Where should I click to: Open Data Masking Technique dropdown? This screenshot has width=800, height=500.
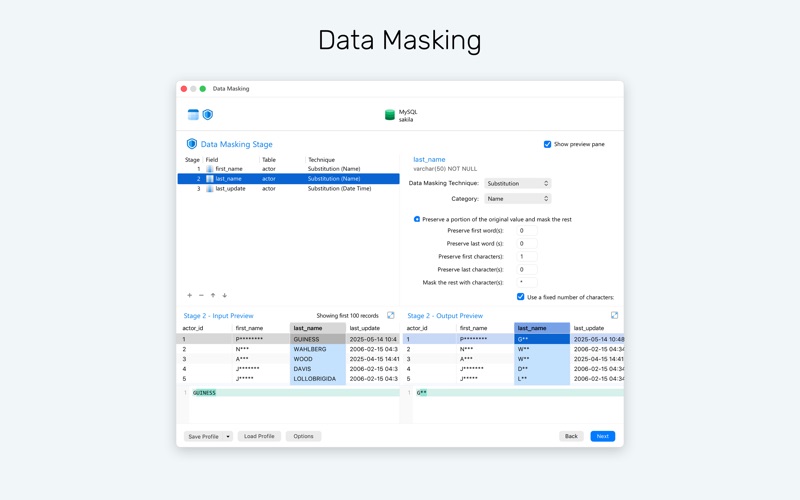point(517,183)
